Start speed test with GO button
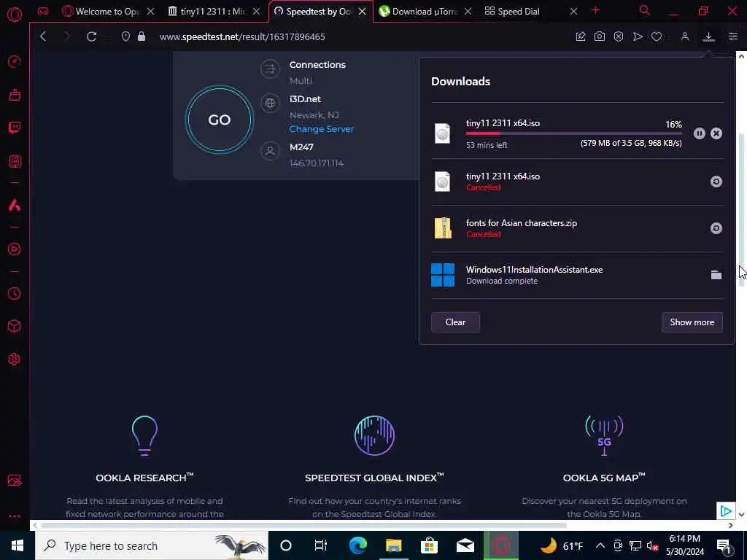This screenshot has height=560, width=747. (219, 120)
